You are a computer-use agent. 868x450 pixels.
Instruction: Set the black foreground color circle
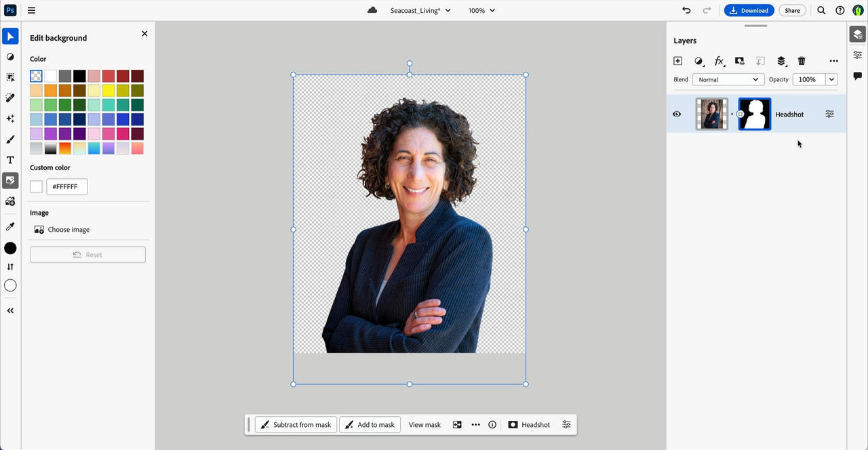[x=10, y=248]
